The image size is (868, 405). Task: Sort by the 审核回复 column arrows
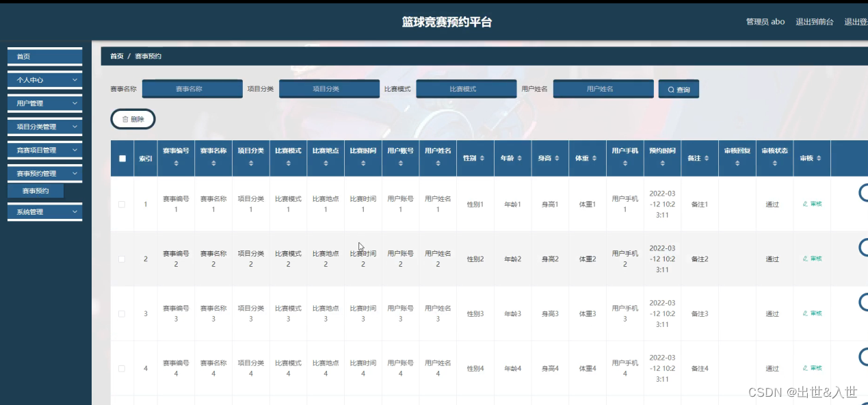pyautogui.click(x=737, y=164)
